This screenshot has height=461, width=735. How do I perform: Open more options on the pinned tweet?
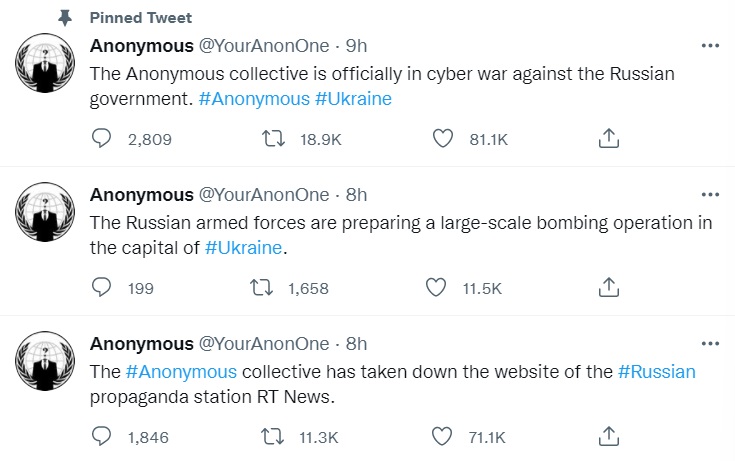(x=710, y=46)
